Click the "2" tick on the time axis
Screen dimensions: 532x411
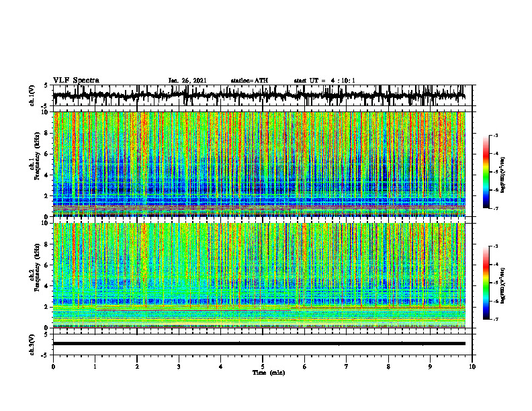point(137,367)
